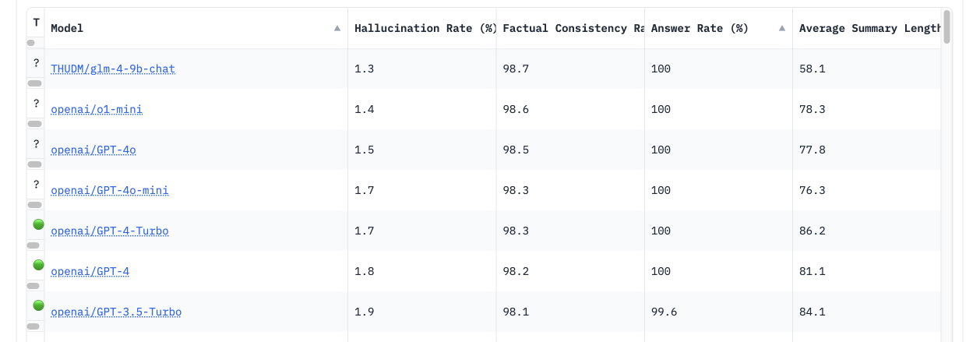Open the THUDM/glm-4-9b-chat model link
The width and height of the screenshot is (980, 342).
tap(113, 69)
